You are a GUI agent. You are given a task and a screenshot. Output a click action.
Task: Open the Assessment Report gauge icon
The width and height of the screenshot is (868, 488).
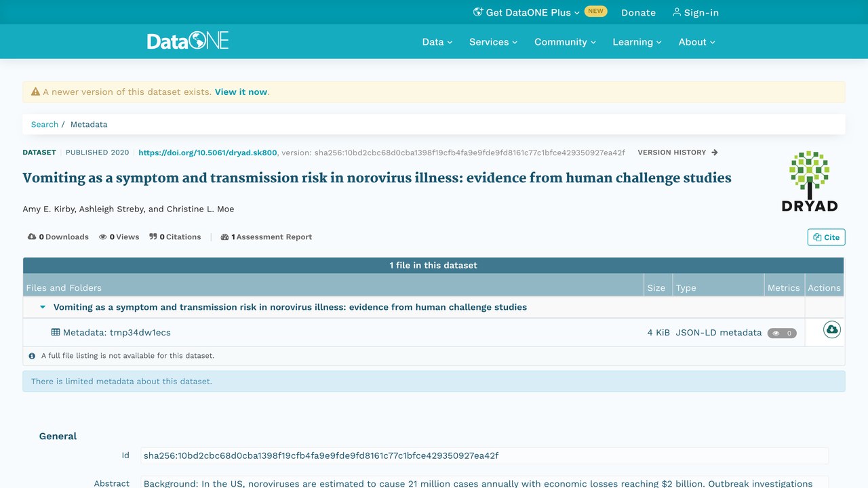click(224, 237)
